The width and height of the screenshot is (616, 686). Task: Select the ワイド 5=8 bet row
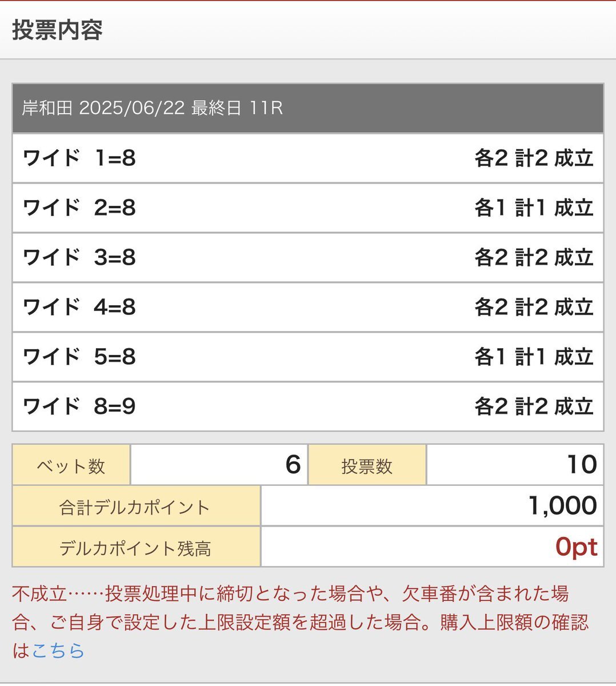pyautogui.click(x=308, y=357)
